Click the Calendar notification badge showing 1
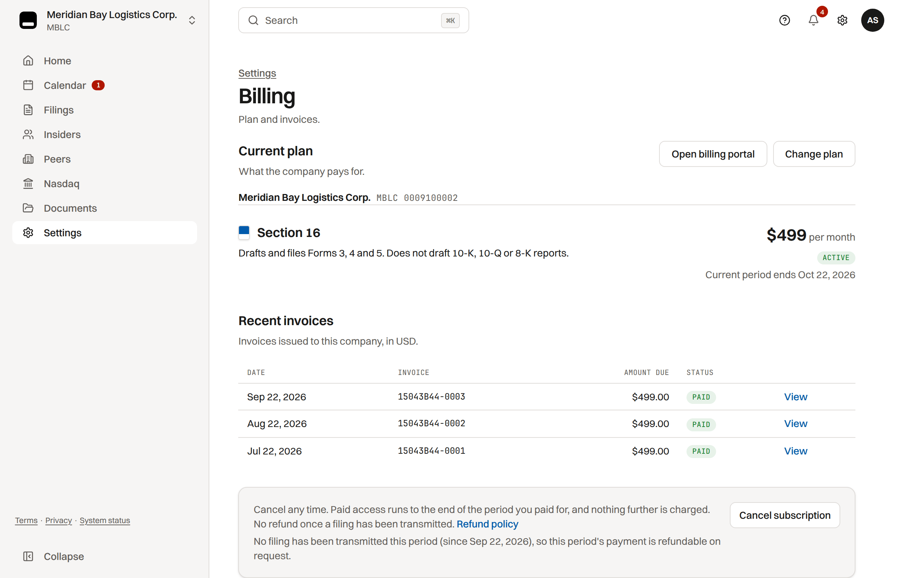Viewport: 924px width, 578px height. [x=98, y=85]
